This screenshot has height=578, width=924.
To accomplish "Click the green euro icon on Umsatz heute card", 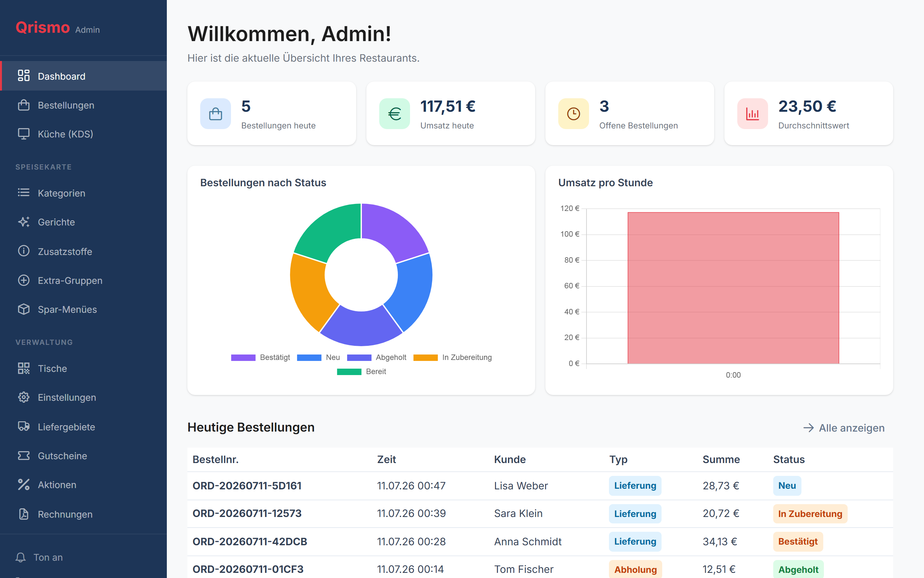I will [x=395, y=114].
